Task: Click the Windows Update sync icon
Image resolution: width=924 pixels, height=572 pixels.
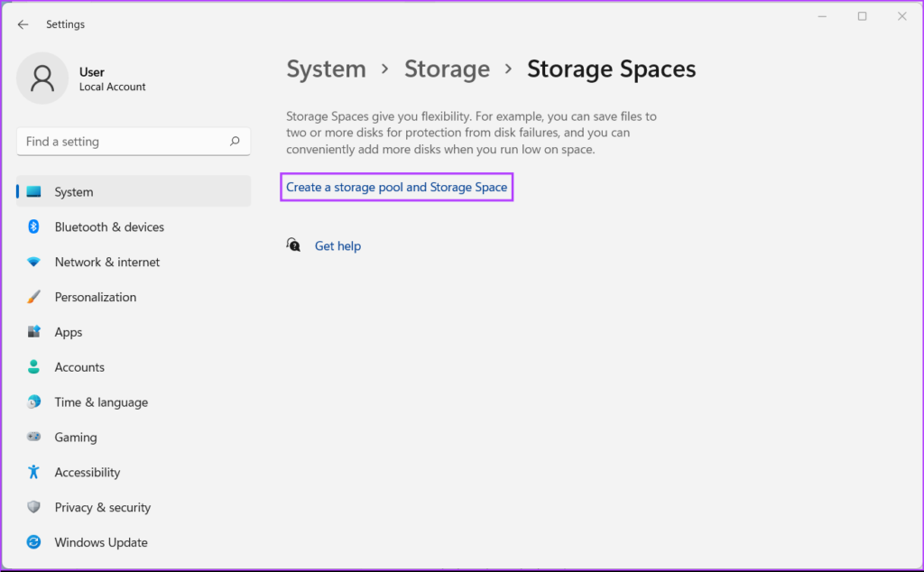Action: (34, 543)
